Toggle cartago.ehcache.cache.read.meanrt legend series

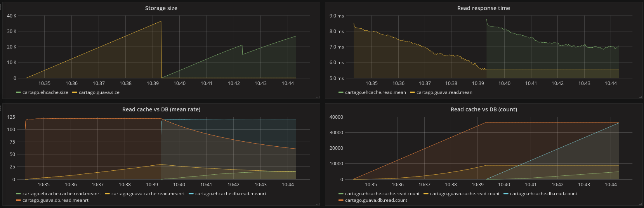(62, 194)
